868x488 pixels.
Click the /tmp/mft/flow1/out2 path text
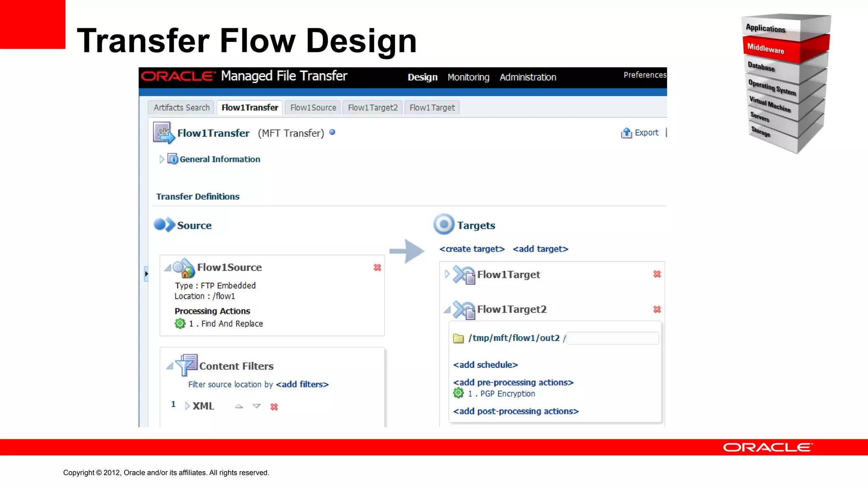[x=514, y=338]
